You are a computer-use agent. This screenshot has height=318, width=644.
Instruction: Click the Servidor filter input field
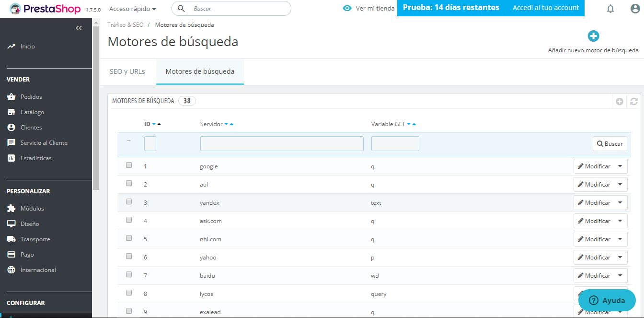(281, 143)
